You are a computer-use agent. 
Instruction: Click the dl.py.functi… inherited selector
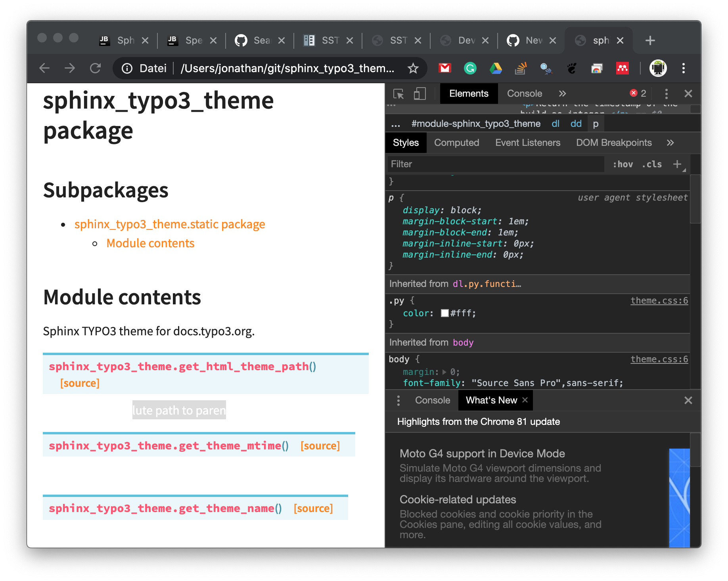(x=487, y=284)
